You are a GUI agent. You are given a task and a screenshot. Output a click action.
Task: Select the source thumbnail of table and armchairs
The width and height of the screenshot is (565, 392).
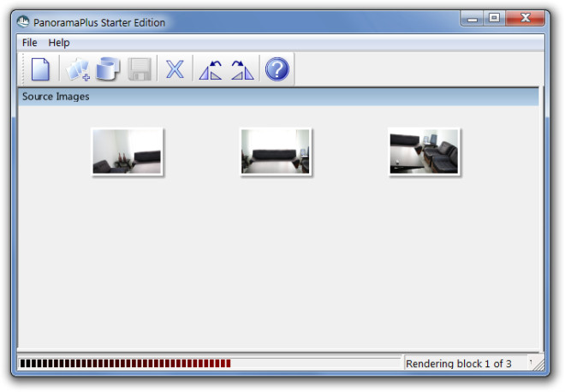pyautogui.click(x=424, y=151)
